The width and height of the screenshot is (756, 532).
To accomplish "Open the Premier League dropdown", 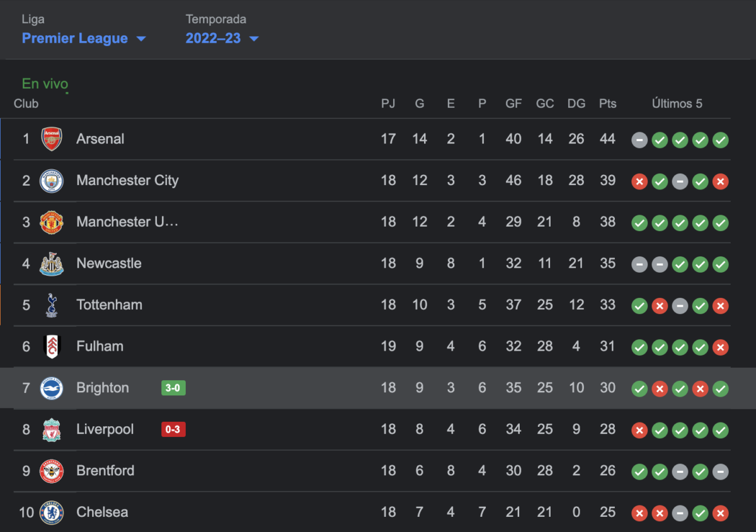I will [84, 38].
